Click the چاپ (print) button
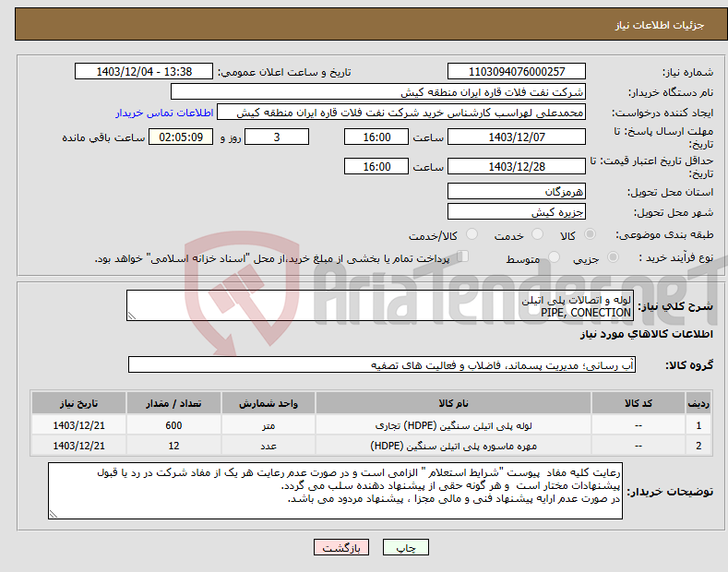Image resolution: width=728 pixels, height=572 pixels. [405, 547]
